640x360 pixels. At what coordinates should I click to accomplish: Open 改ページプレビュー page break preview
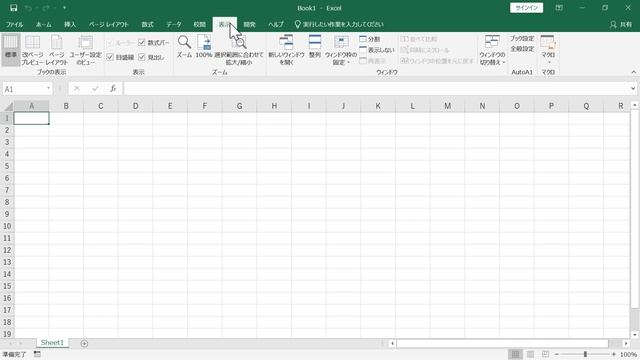[32, 50]
